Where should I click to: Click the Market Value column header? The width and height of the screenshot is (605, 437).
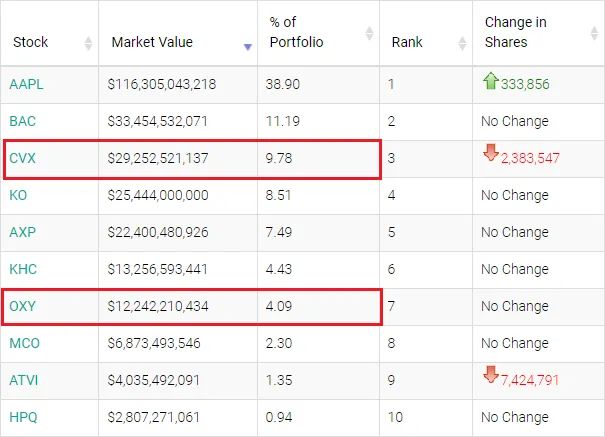click(x=152, y=42)
